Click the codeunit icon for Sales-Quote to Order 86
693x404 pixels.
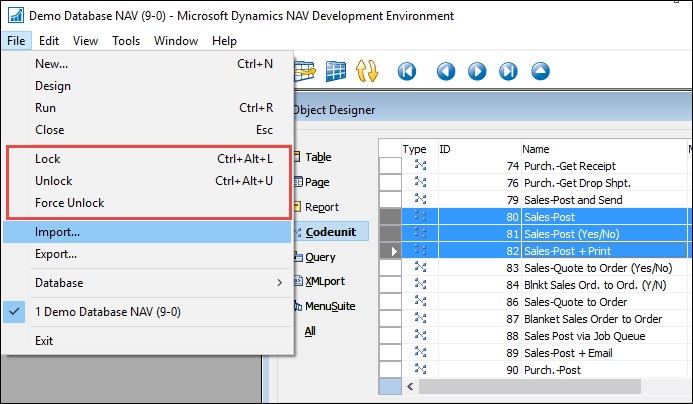[x=420, y=301]
